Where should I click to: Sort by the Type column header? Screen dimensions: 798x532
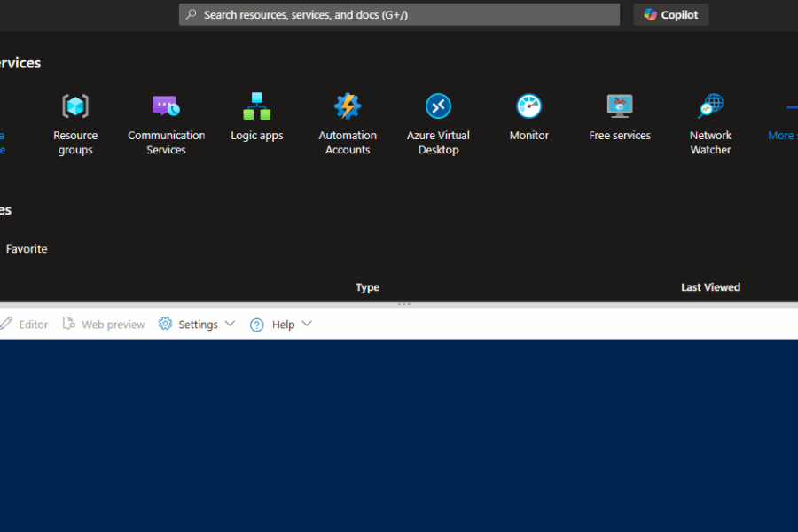click(x=367, y=287)
